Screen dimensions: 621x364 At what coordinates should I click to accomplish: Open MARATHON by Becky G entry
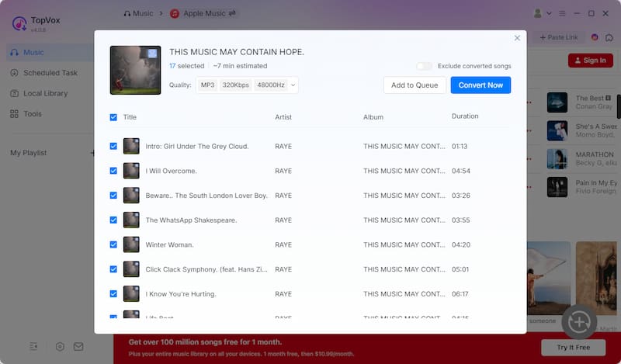[581, 159]
